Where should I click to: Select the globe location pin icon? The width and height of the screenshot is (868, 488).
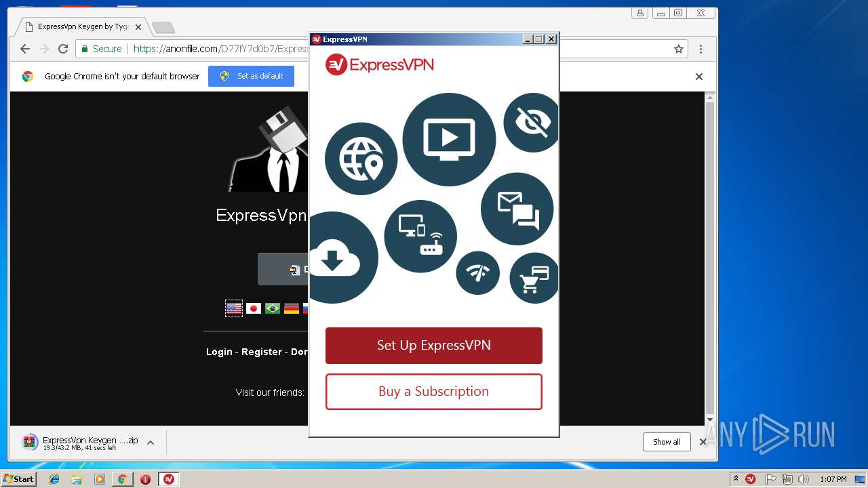[x=361, y=159]
